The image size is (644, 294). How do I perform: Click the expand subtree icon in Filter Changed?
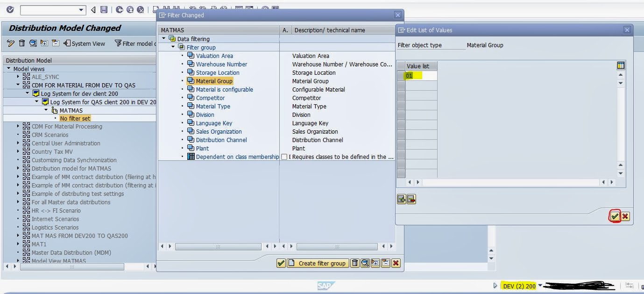point(375,263)
